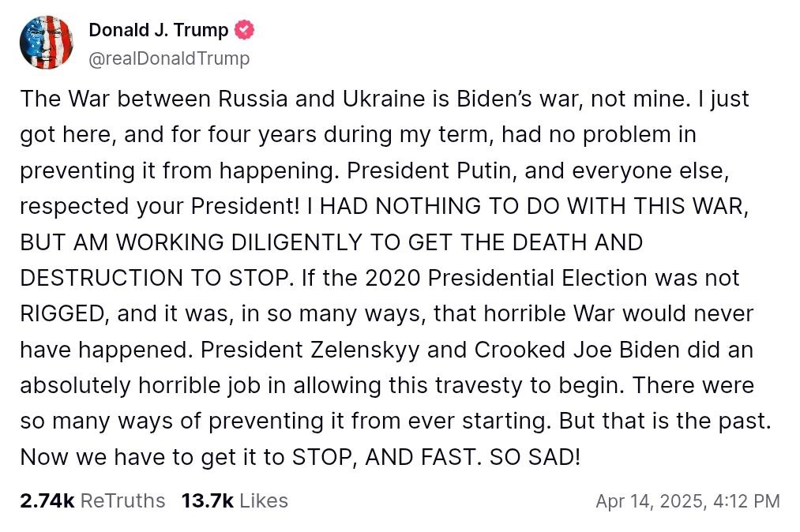Click the 13.7k likes count number
This screenshot has width=800, height=532.
pos(207,501)
